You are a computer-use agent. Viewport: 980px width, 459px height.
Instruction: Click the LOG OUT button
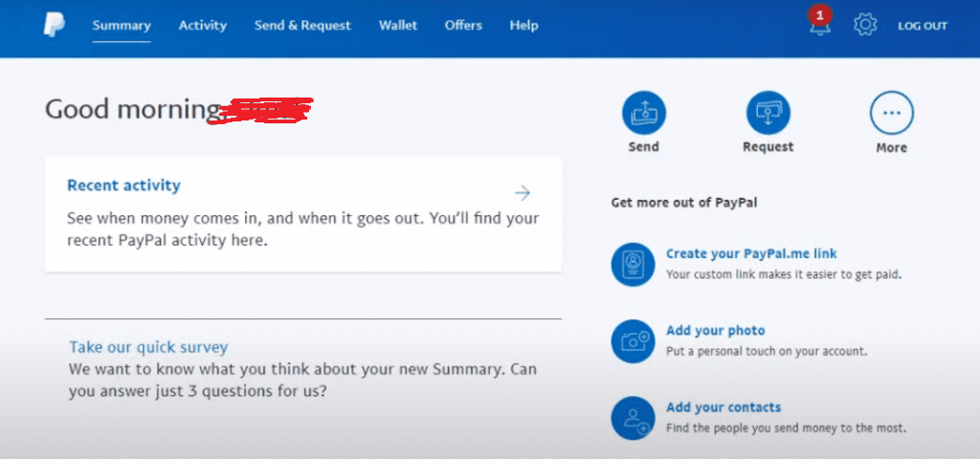(923, 26)
